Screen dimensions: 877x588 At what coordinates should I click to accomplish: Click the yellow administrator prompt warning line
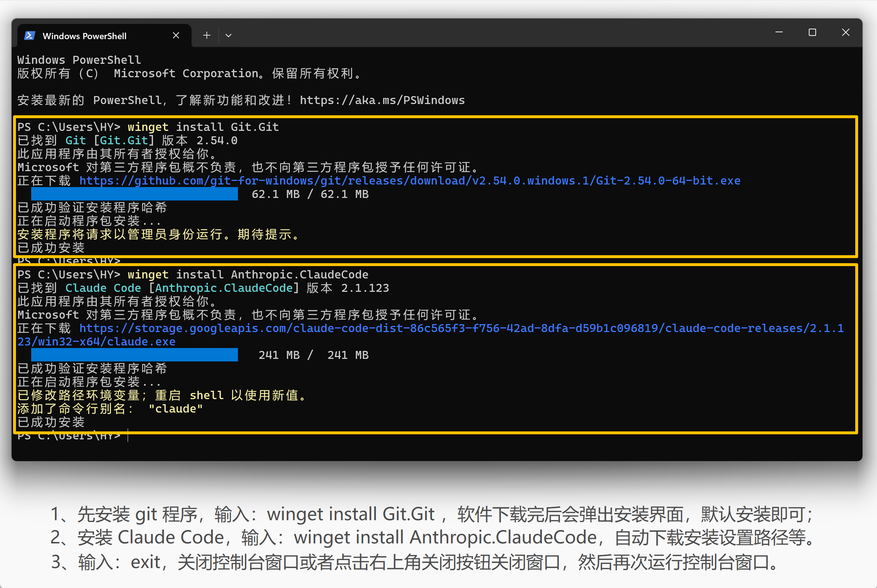click(158, 235)
